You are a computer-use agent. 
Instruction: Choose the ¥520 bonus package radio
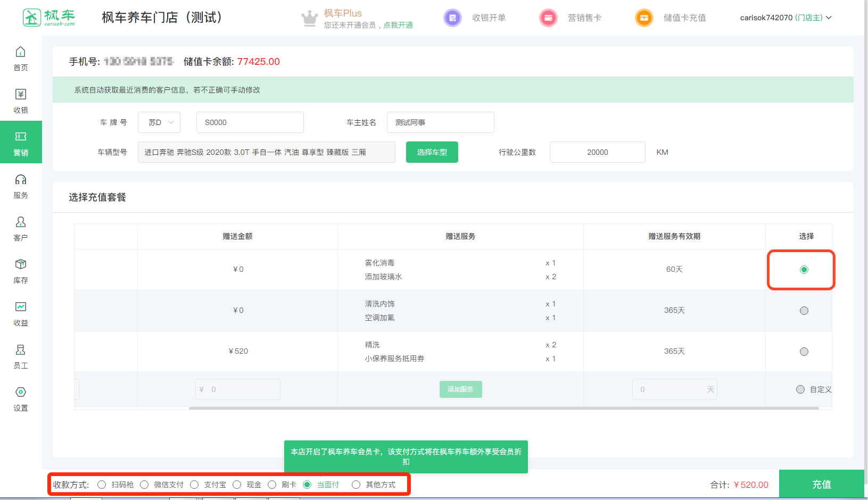(804, 352)
